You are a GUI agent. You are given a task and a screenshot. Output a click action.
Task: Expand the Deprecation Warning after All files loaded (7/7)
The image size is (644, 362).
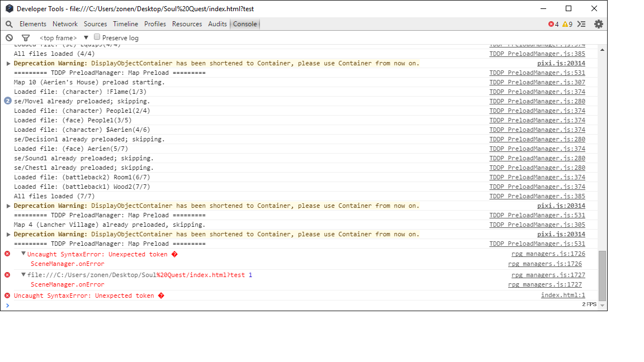pos(8,206)
